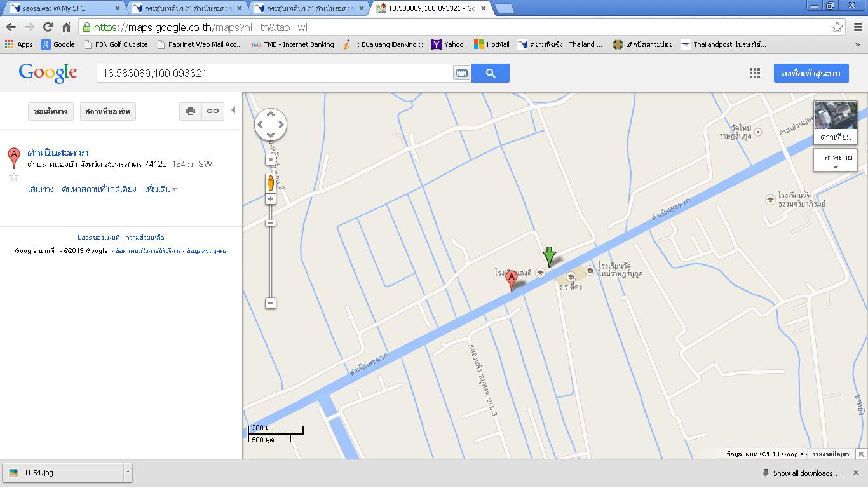Toggle the overview map corner arrow
The image size is (868, 488).
pyautogui.click(x=861, y=454)
